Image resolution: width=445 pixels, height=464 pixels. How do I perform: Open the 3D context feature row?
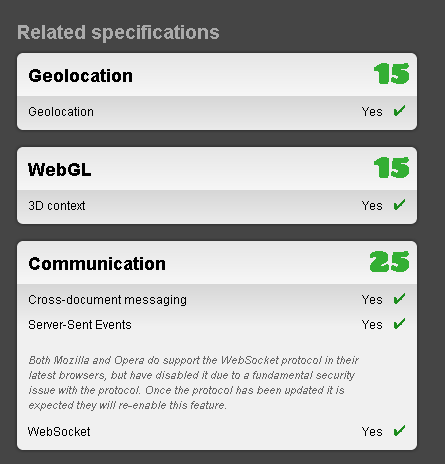click(x=217, y=206)
